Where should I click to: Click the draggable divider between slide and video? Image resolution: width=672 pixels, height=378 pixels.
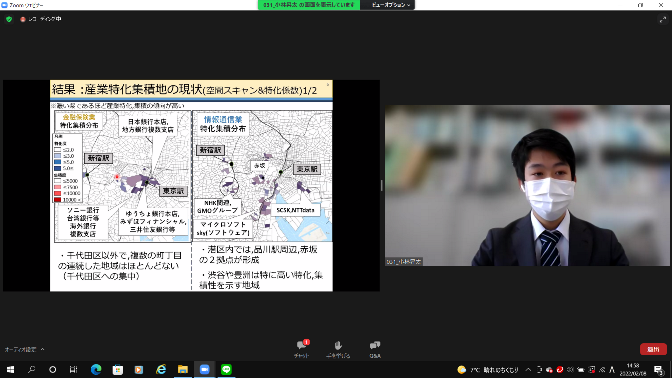pos(381,185)
